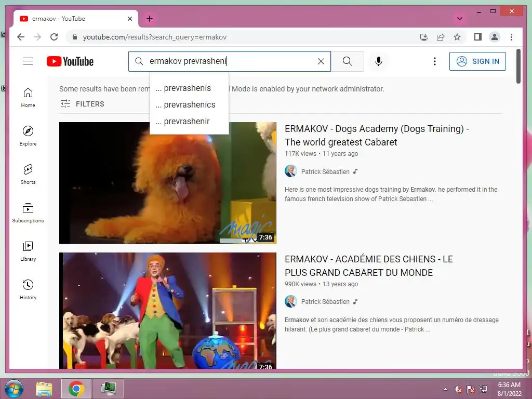532x399 pixels.
Task: Start voice search with the microphone
Action: 378,61
